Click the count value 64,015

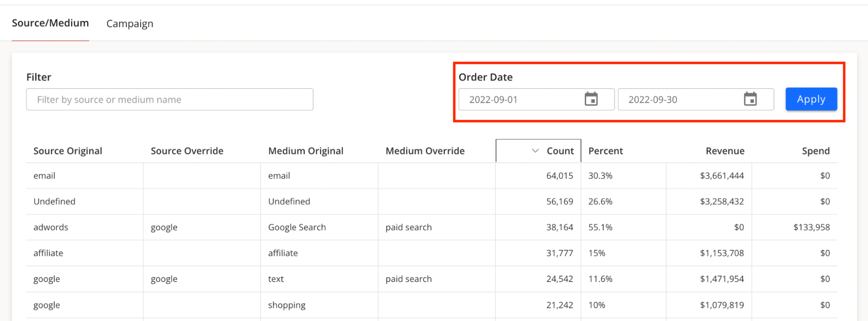coord(560,175)
